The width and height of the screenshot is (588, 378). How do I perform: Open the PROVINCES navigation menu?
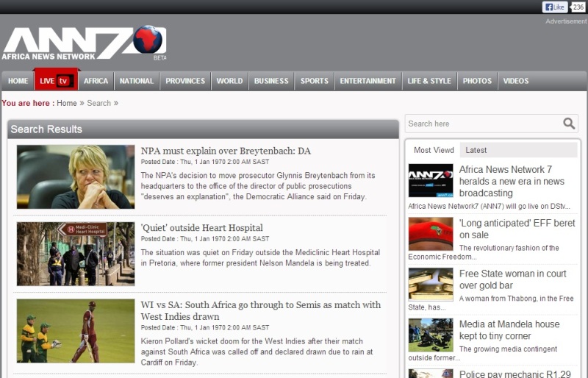pyautogui.click(x=185, y=81)
